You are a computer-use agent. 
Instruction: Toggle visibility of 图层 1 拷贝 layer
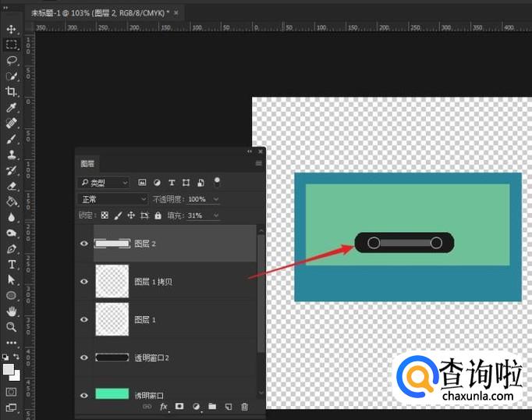coord(84,282)
